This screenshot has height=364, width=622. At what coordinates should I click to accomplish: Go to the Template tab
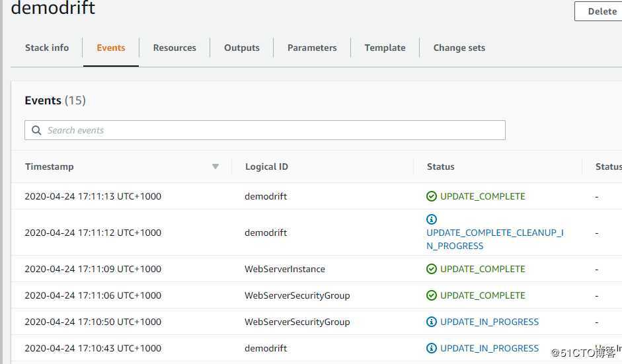(385, 48)
